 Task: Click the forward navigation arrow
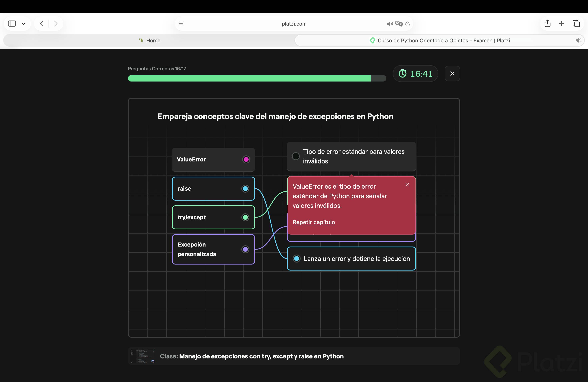56,24
